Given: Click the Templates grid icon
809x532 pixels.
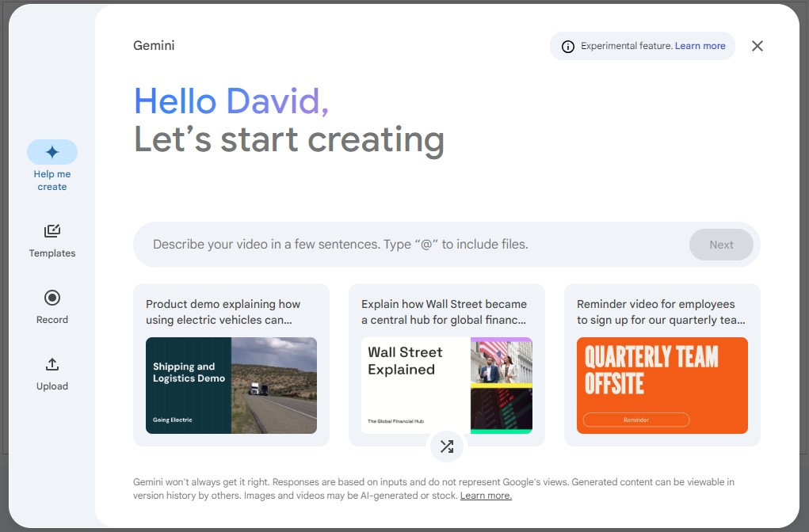Looking at the screenshot, I should point(52,231).
